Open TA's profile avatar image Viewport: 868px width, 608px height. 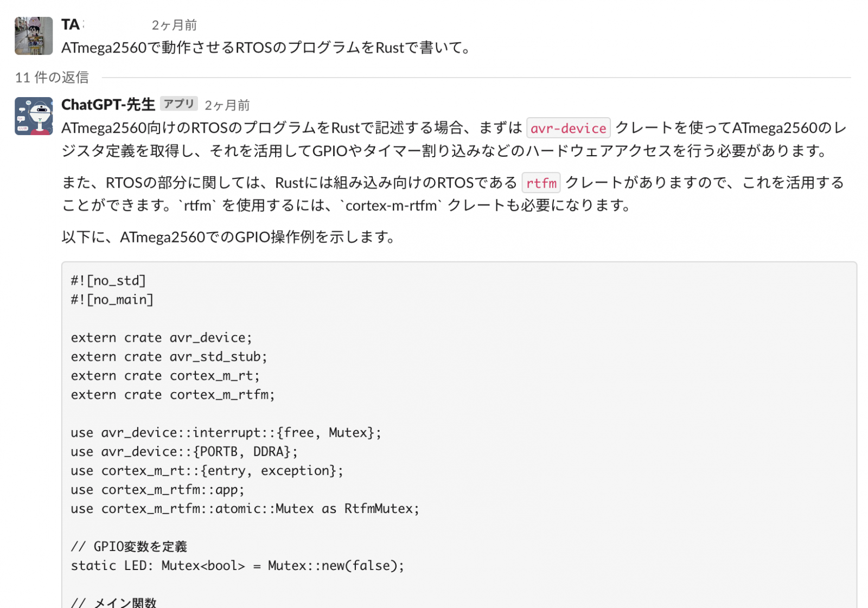click(34, 36)
